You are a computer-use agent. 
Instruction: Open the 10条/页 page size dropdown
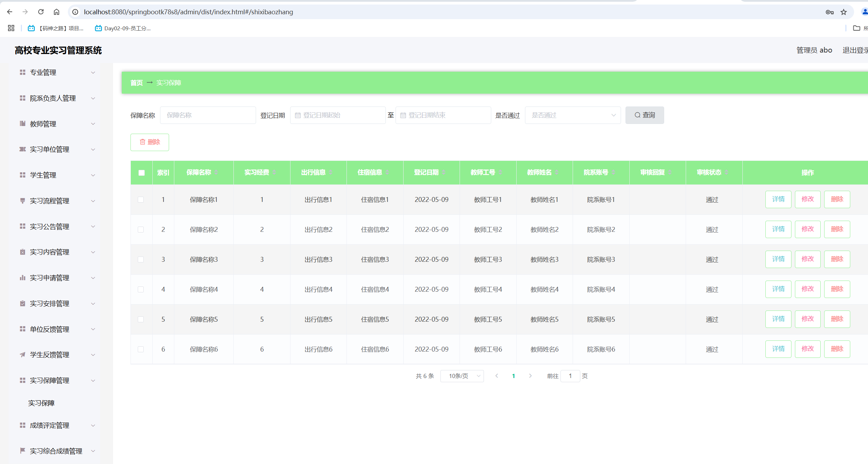pyautogui.click(x=462, y=376)
